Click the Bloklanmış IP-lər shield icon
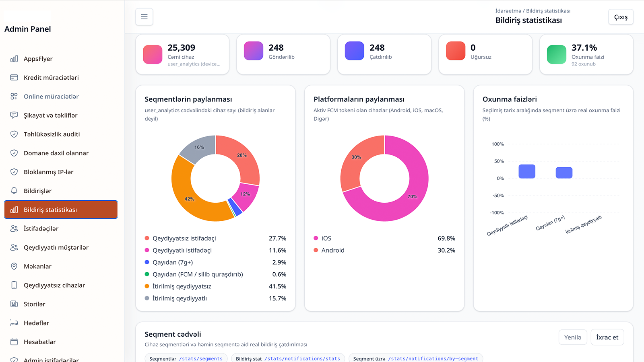 14,172
